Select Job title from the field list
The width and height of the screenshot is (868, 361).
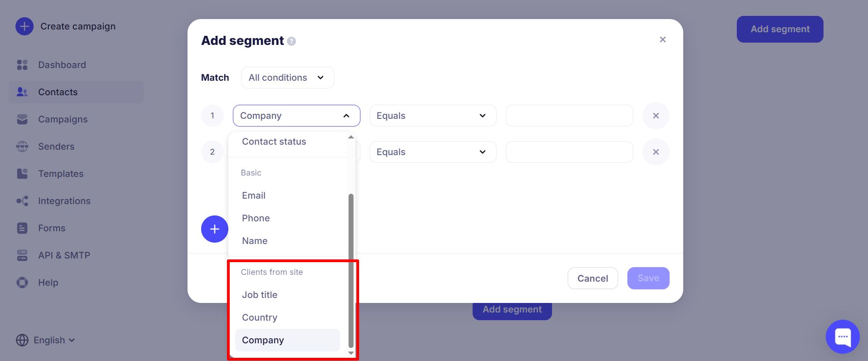(260, 295)
